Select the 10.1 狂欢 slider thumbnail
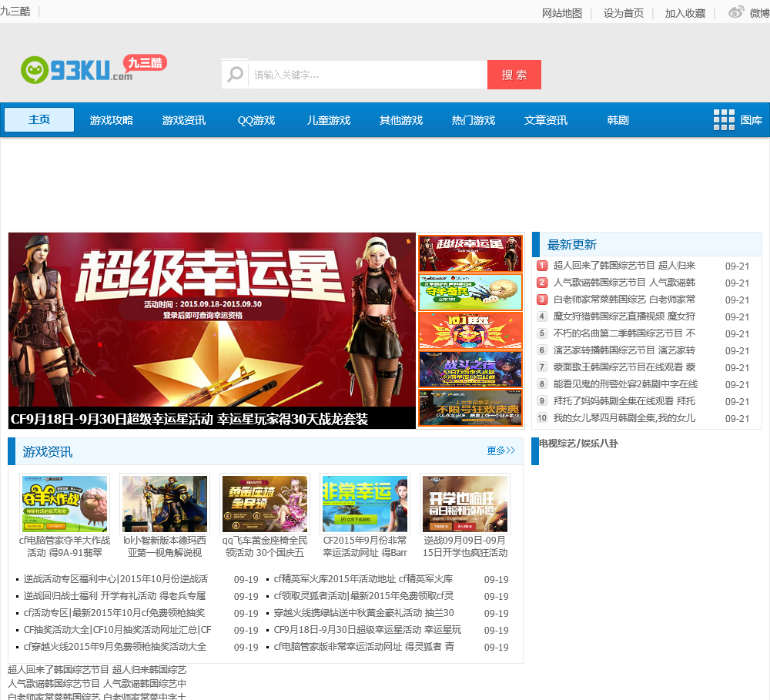The width and height of the screenshot is (770, 700). pyautogui.click(x=470, y=331)
